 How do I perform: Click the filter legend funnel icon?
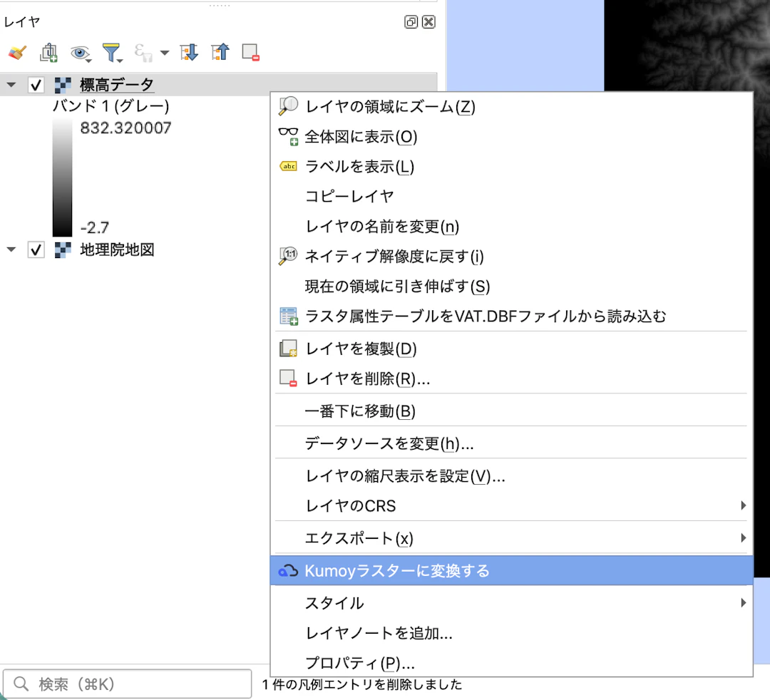tap(112, 53)
